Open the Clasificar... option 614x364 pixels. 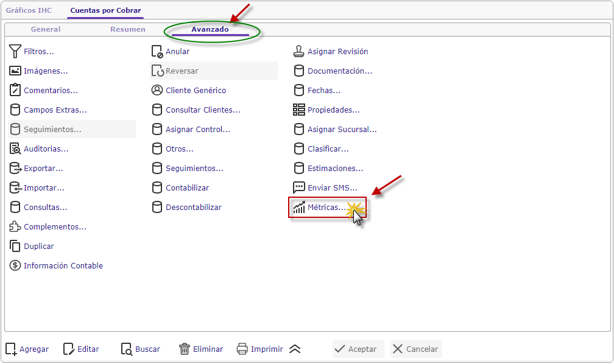click(328, 149)
